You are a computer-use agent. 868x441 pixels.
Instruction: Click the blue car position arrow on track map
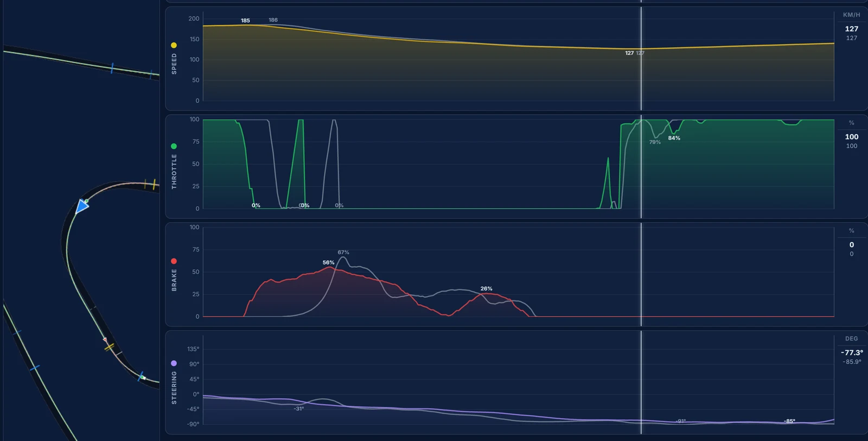click(x=81, y=206)
